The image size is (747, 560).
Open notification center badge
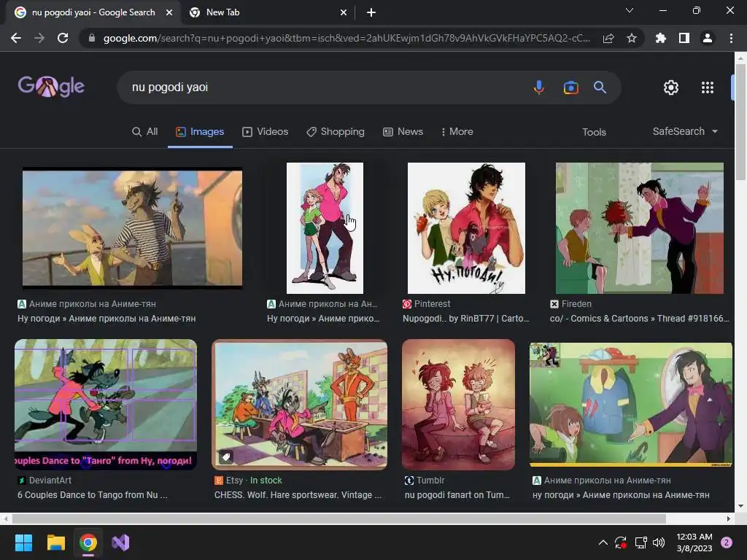pyautogui.click(x=727, y=542)
